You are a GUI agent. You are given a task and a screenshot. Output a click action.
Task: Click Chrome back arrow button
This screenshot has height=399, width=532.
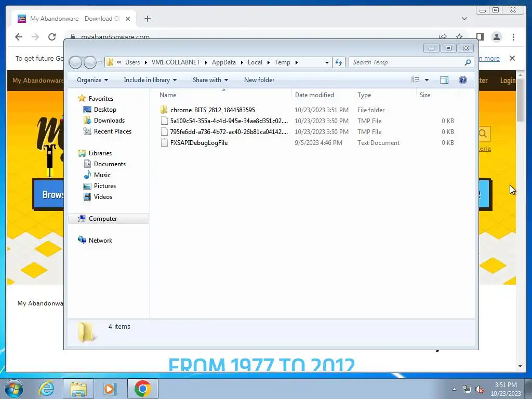point(19,37)
